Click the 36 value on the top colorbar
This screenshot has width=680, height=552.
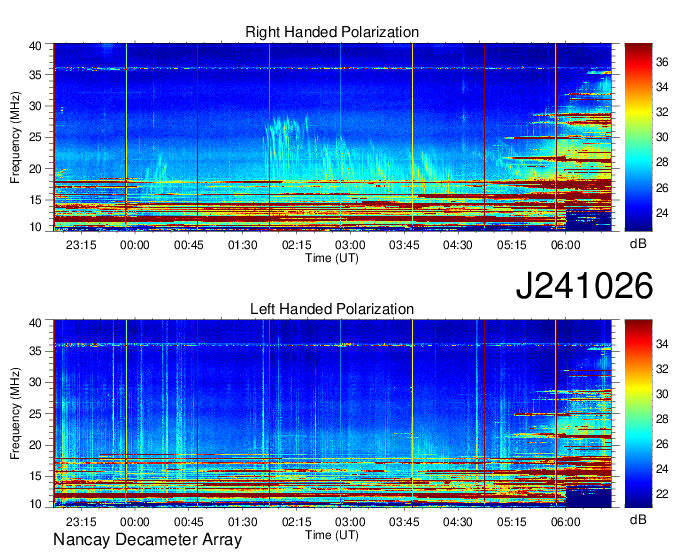(662, 62)
